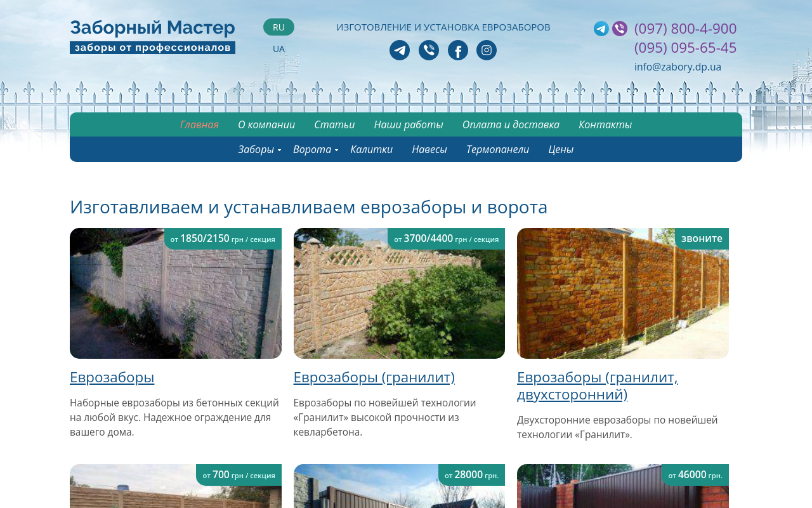The height and width of the screenshot is (508, 812).
Task: Click the от 28000 грн. badge
Action: click(x=471, y=475)
